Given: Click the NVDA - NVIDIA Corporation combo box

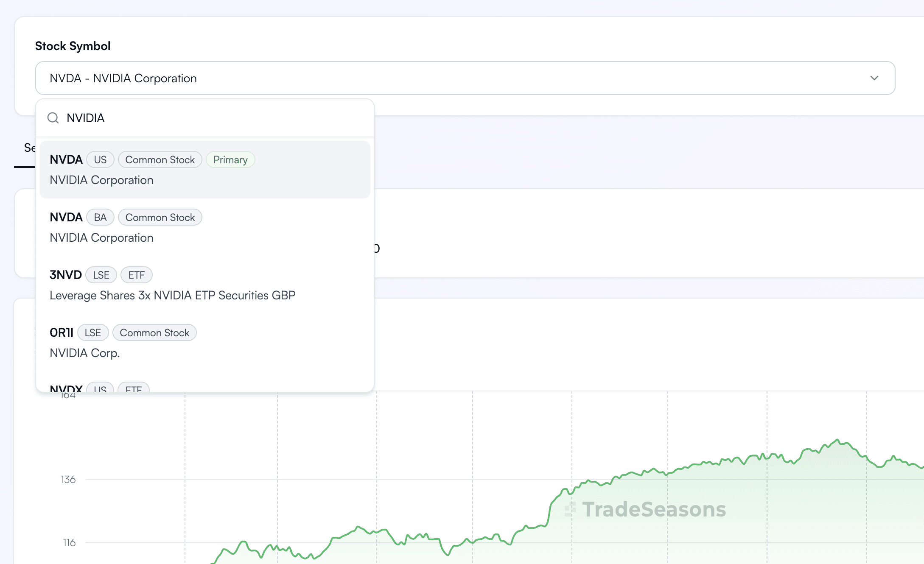Looking at the screenshot, I should (465, 78).
